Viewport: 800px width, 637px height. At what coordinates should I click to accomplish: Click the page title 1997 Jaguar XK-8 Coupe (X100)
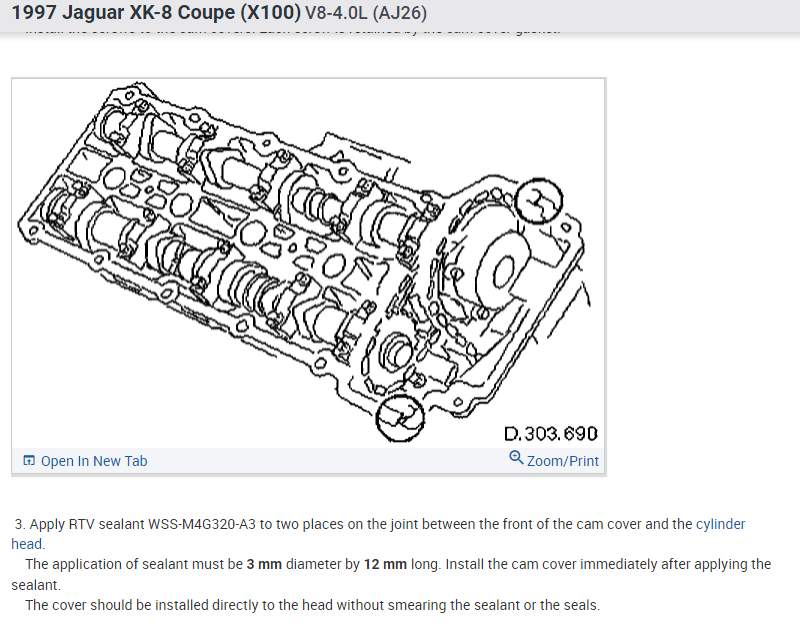156,12
